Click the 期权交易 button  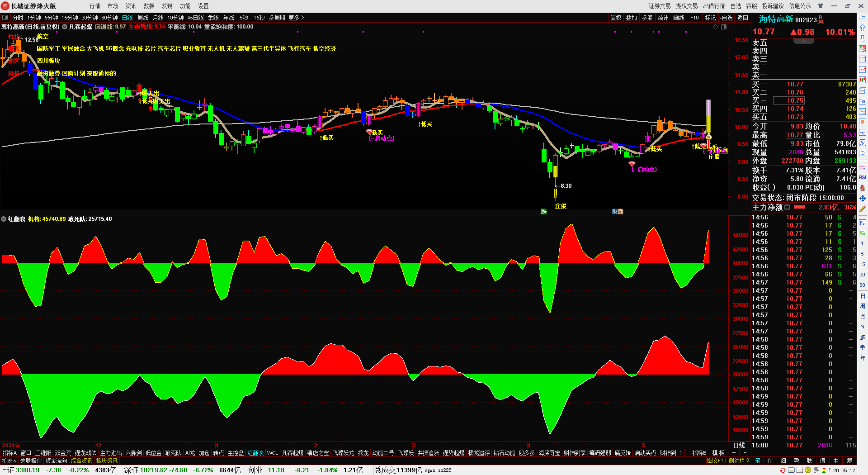point(687,6)
